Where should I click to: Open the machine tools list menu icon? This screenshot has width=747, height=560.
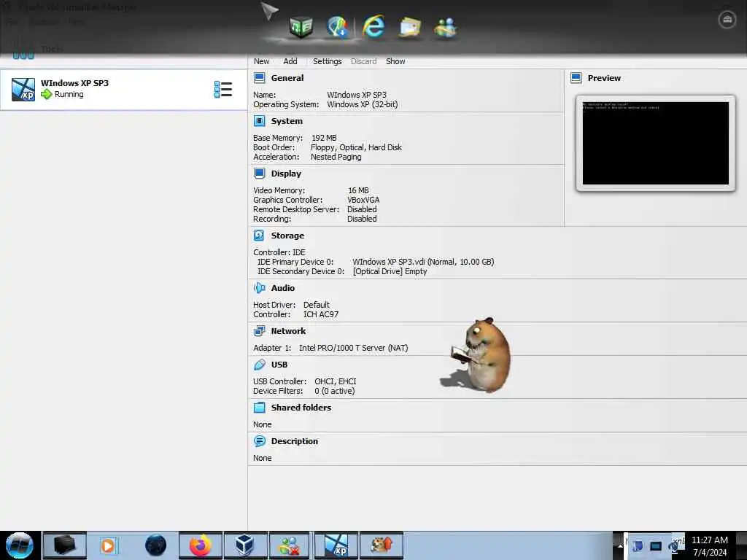tap(223, 90)
